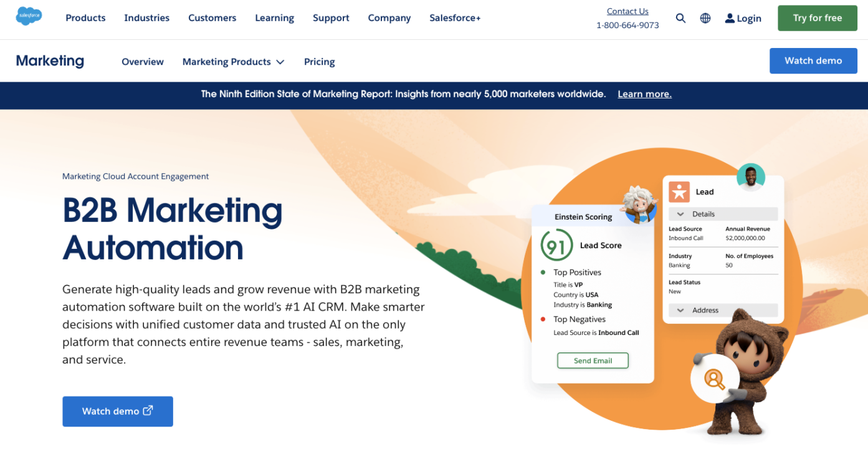Image resolution: width=868 pixels, height=449 pixels.
Task: Open the Learning menu
Action: click(274, 18)
